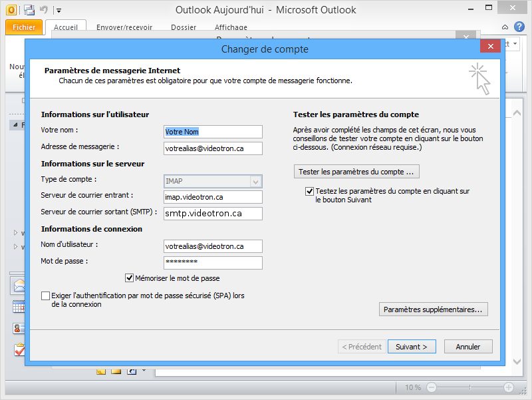Click the Outlook application icon in title bar
The width and height of the screenshot is (532, 400).
pyautogui.click(x=11, y=10)
